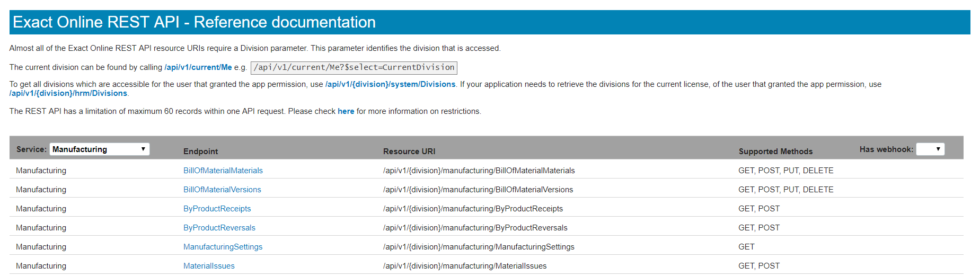
Task: Open the ByProductReversals endpoint link
Action: [219, 228]
